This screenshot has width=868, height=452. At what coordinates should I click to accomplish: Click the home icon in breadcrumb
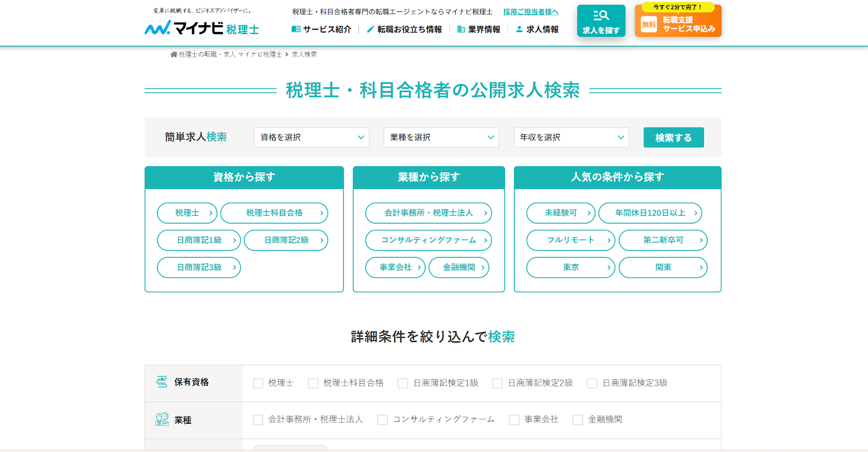click(174, 55)
